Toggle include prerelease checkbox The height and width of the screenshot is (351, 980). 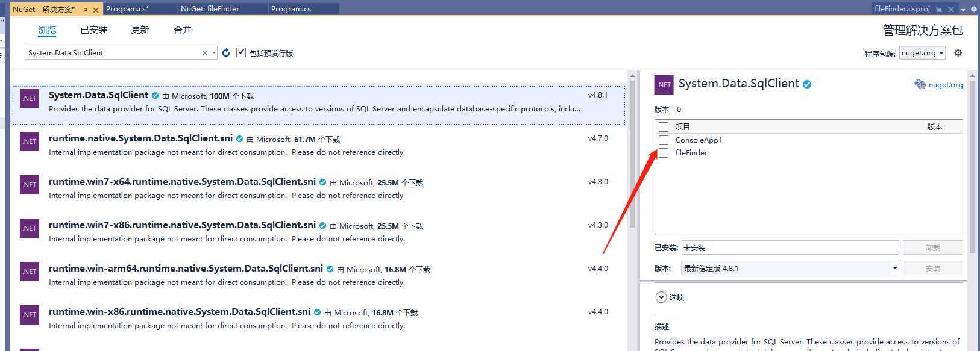pos(241,52)
